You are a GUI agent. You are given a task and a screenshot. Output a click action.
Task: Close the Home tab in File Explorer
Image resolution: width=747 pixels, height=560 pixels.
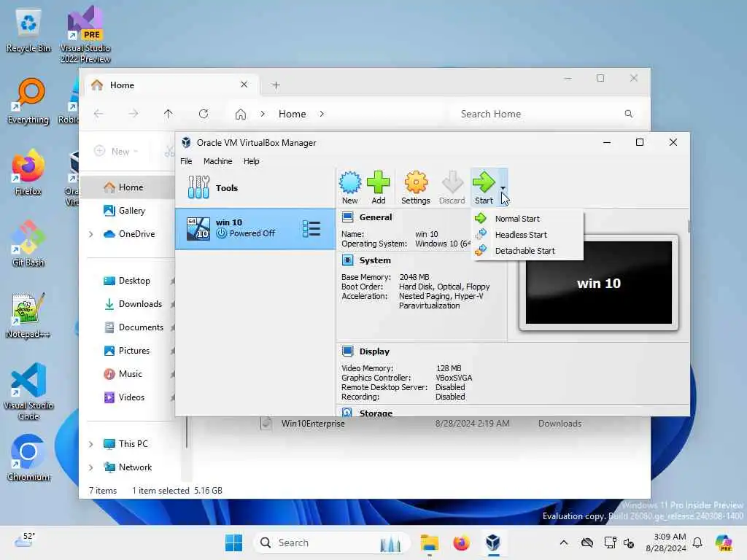244,85
